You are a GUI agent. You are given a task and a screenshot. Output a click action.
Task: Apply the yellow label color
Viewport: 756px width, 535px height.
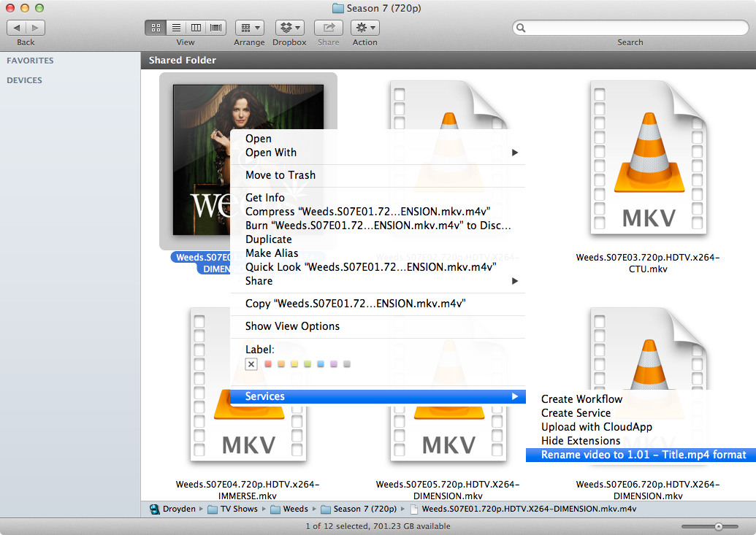[294, 364]
